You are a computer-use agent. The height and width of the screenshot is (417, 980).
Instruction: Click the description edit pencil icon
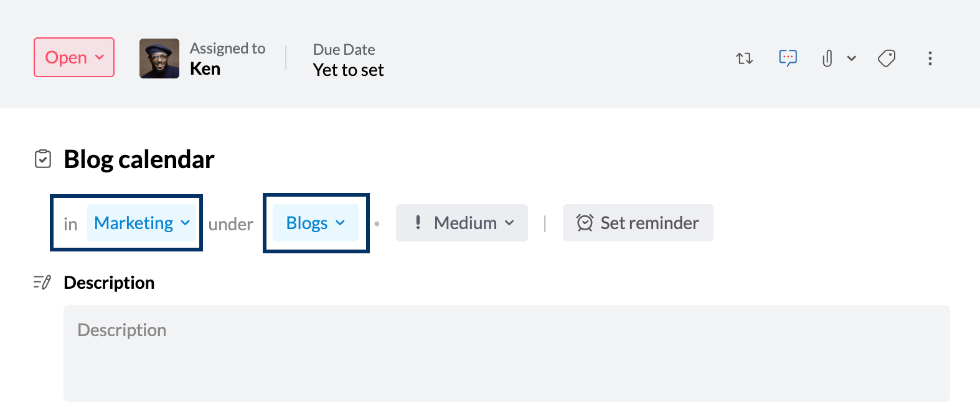click(42, 283)
